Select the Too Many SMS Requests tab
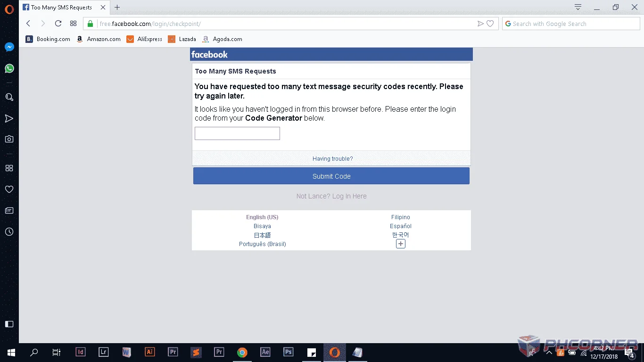The image size is (644, 362). (x=64, y=7)
